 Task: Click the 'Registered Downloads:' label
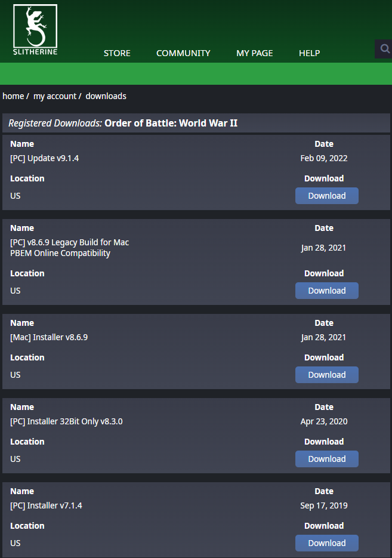click(55, 123)
